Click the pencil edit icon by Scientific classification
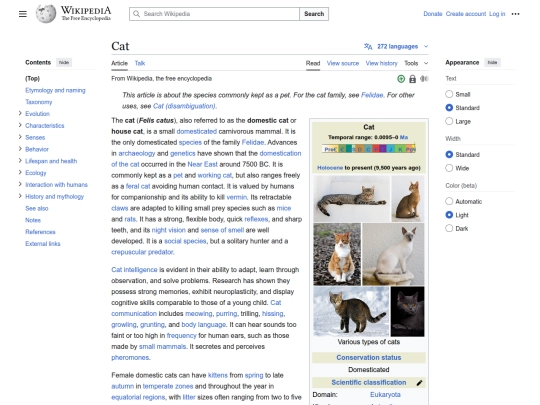The height and width of the screenshot is (405, 540). click(419, 383)
